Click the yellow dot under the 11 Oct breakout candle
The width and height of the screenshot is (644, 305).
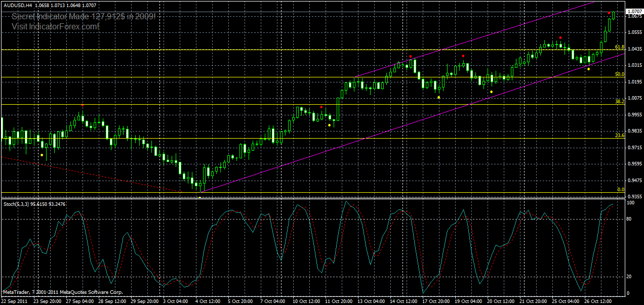329,124
